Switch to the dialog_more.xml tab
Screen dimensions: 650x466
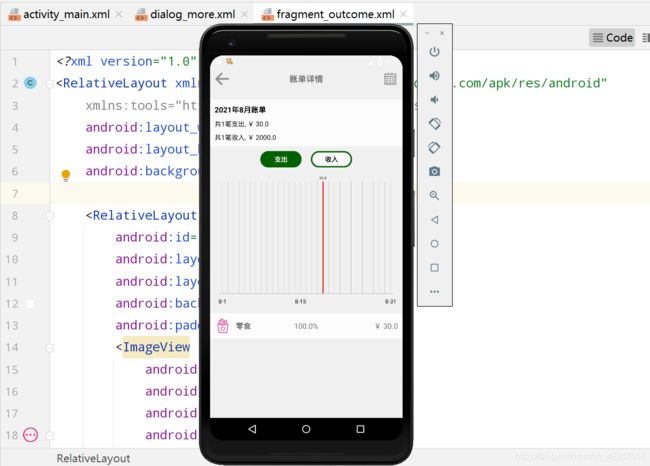(x=191, y=15)
